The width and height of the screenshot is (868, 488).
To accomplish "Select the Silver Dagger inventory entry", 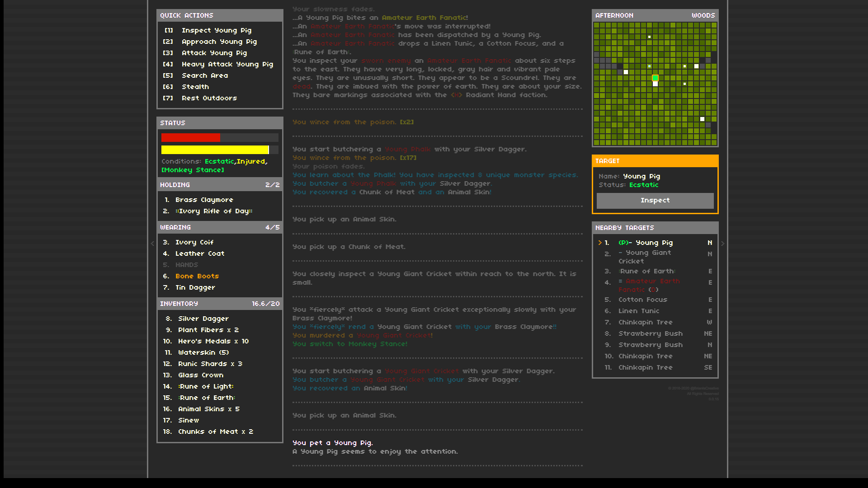I will (203, 318).
